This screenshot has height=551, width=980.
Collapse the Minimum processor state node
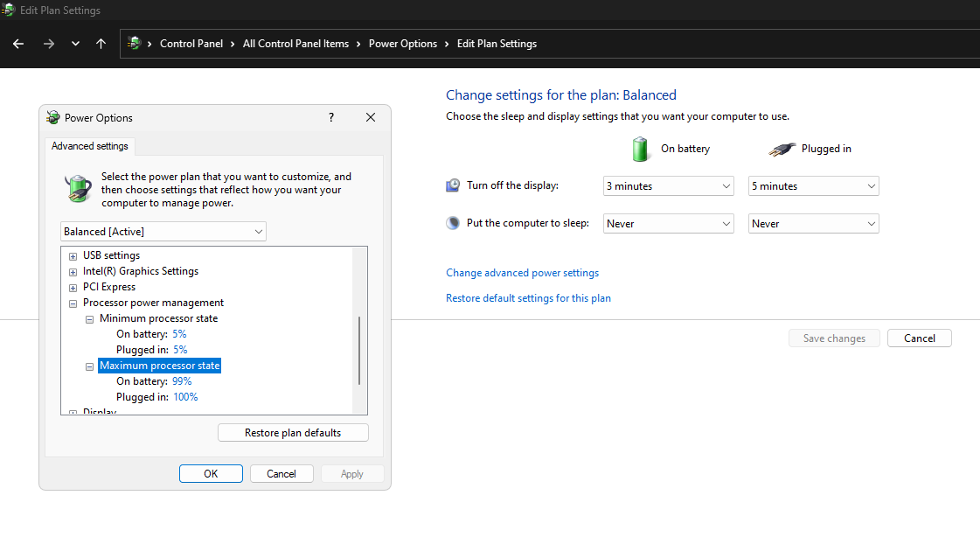coord(89,319)
